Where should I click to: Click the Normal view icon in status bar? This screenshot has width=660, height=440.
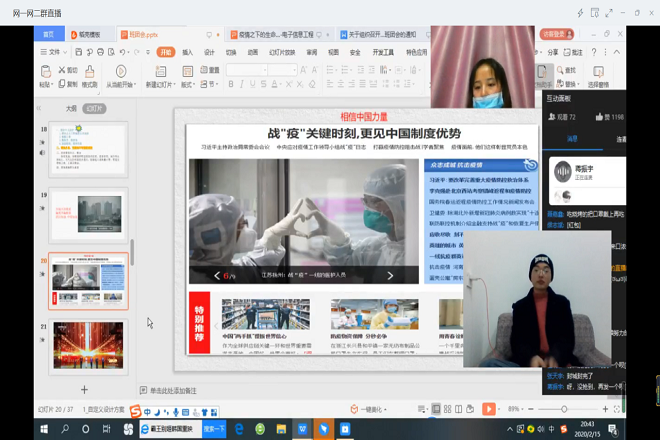click(436, 409)
